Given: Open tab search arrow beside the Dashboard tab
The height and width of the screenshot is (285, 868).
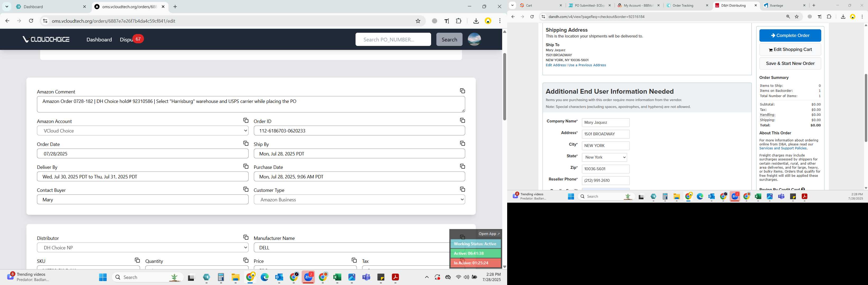Looking at the screenshot, I should coord(7,7).
